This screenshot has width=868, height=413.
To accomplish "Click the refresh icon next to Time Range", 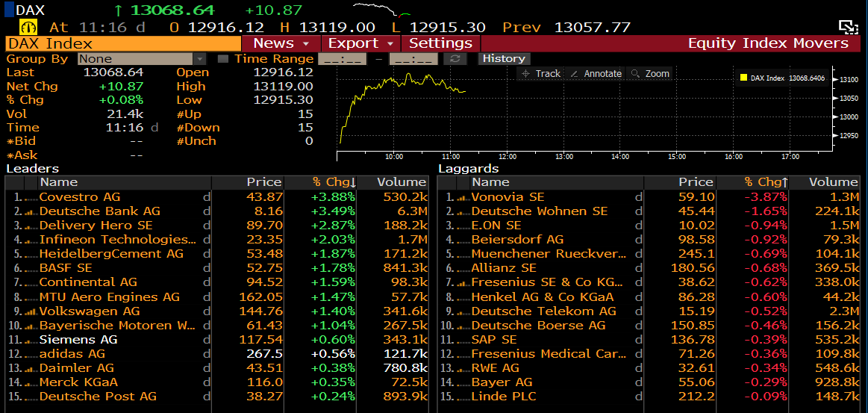I will tap(455, 59).
